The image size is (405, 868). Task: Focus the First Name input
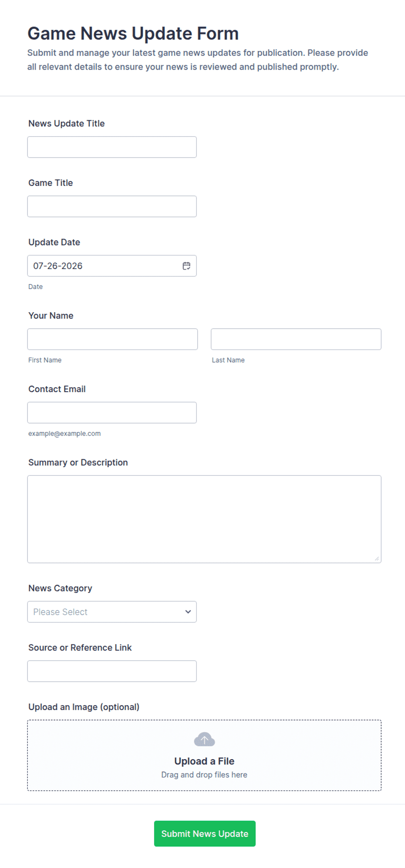[x=112, y=339]
